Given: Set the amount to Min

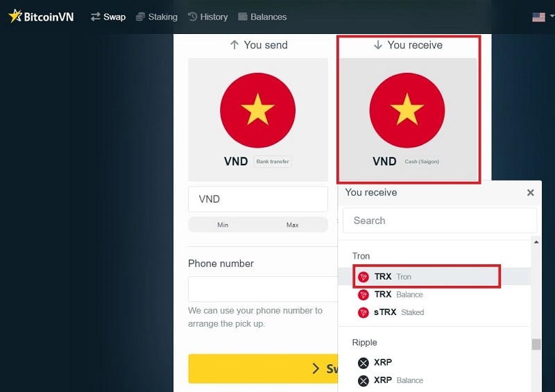Looking at the screenshot, I should click(x=223, y=225).
